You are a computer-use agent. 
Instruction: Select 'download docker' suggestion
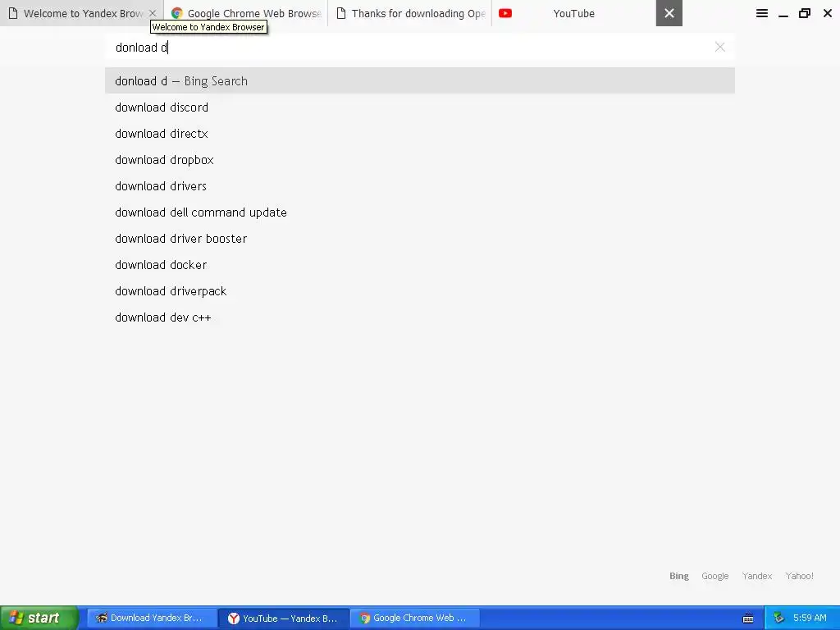tap(420, 265)
